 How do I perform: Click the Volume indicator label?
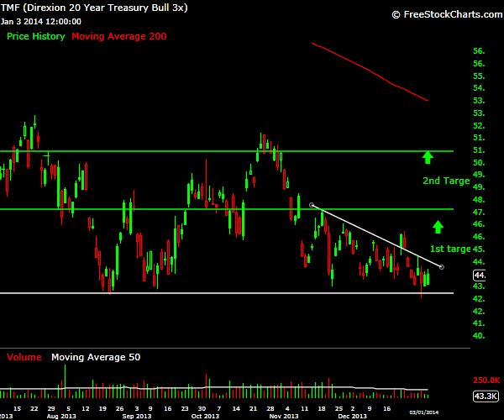point(24,357)
